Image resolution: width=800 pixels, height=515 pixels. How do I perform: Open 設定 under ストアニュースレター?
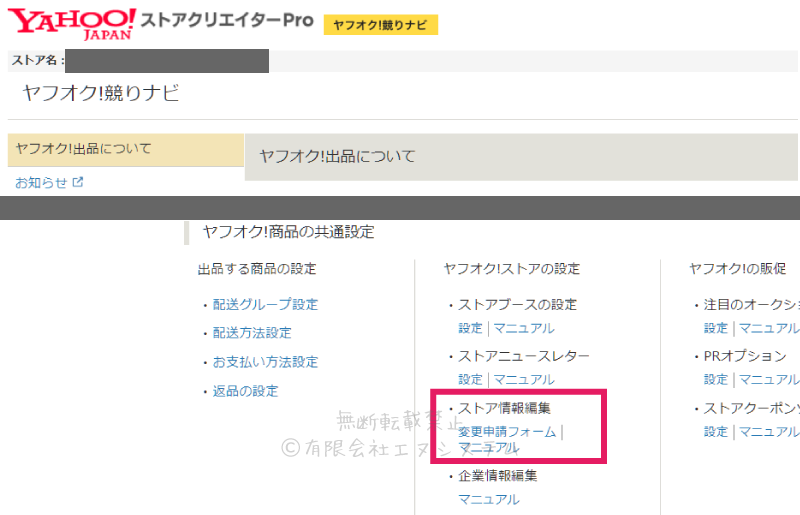tap(470, 379)
